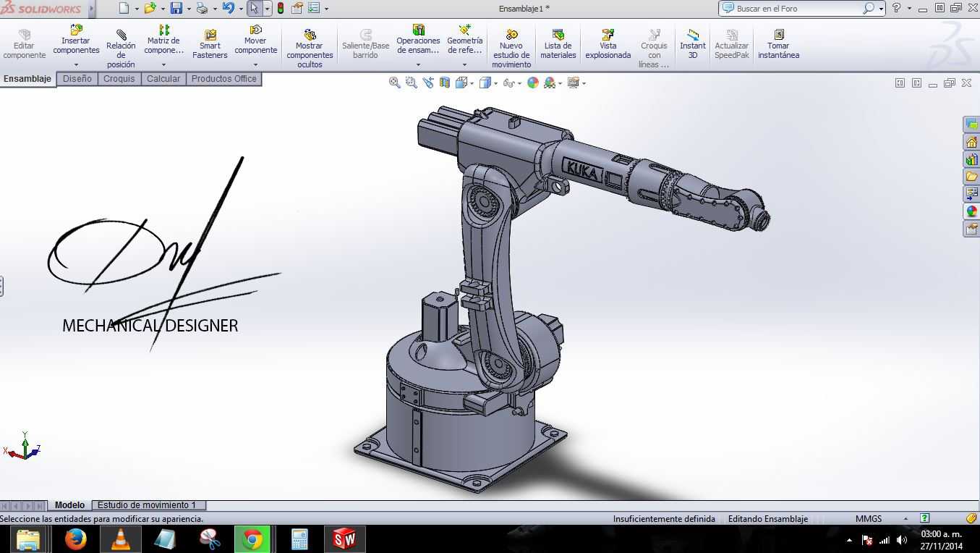Switch to the Diseño tab
Screen dimensions: 980x553
tap(77, 79)
